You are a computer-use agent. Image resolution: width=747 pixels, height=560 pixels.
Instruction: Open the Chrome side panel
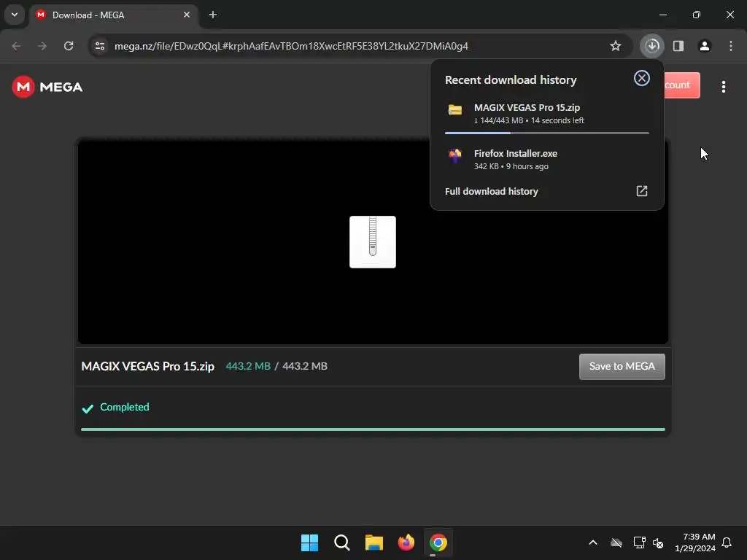[x=678, y=46]
